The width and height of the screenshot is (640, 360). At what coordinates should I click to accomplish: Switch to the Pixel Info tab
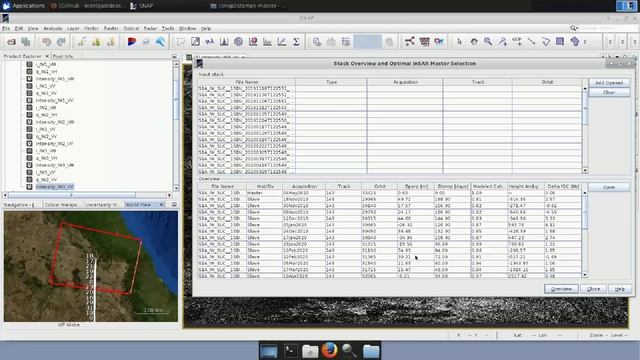click(63, 56)
